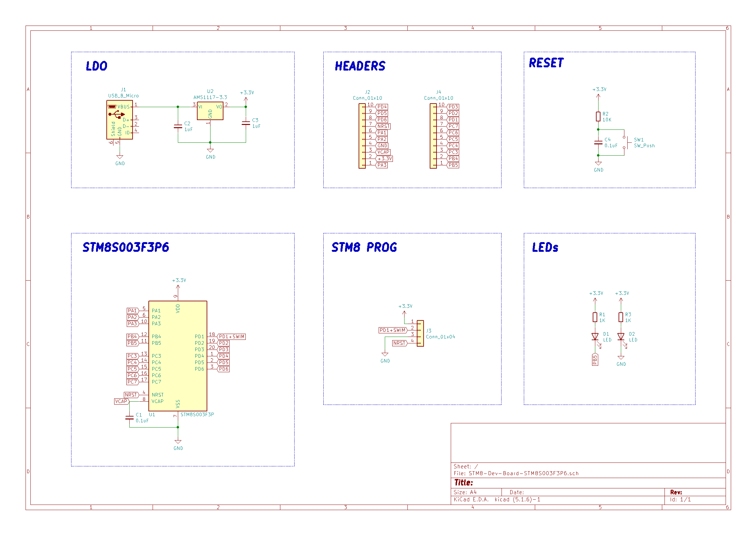Click the NRST label on header J2 pin 7
Screen dimensions: 756x535
[x=383, y=126]
